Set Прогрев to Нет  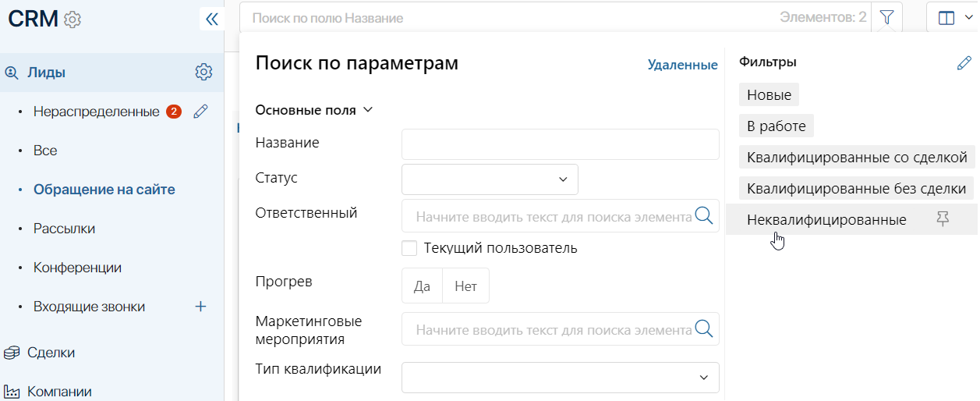[465, 286]
